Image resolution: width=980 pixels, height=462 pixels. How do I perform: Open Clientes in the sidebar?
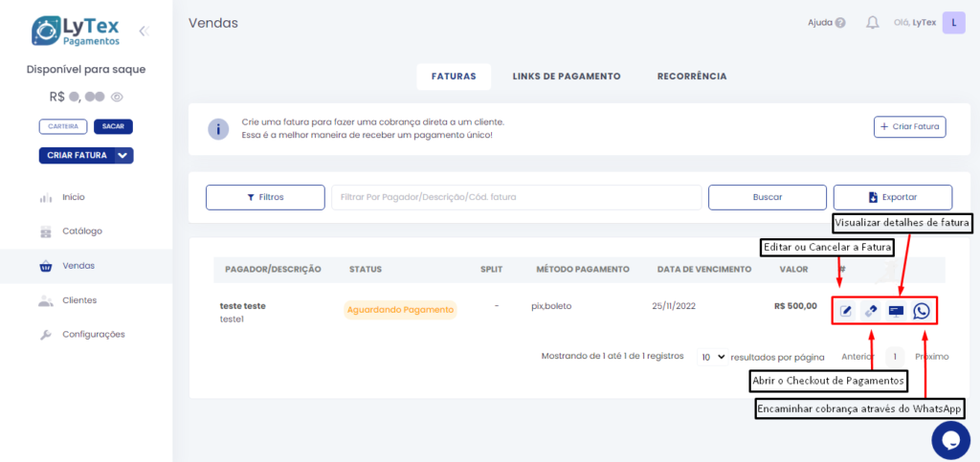[x=79, y=300]
